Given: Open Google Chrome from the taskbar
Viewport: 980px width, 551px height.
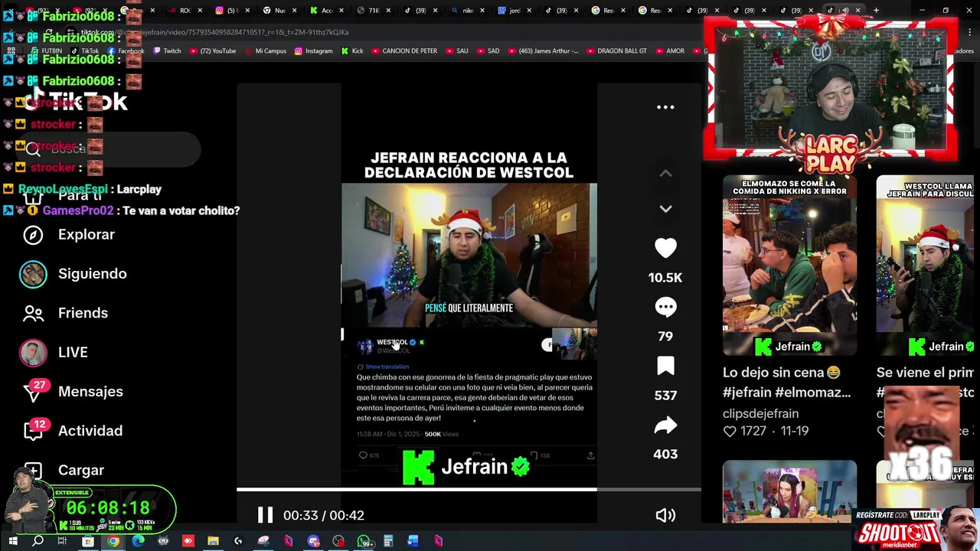Looking at the screenshot, I should [113, 542].
